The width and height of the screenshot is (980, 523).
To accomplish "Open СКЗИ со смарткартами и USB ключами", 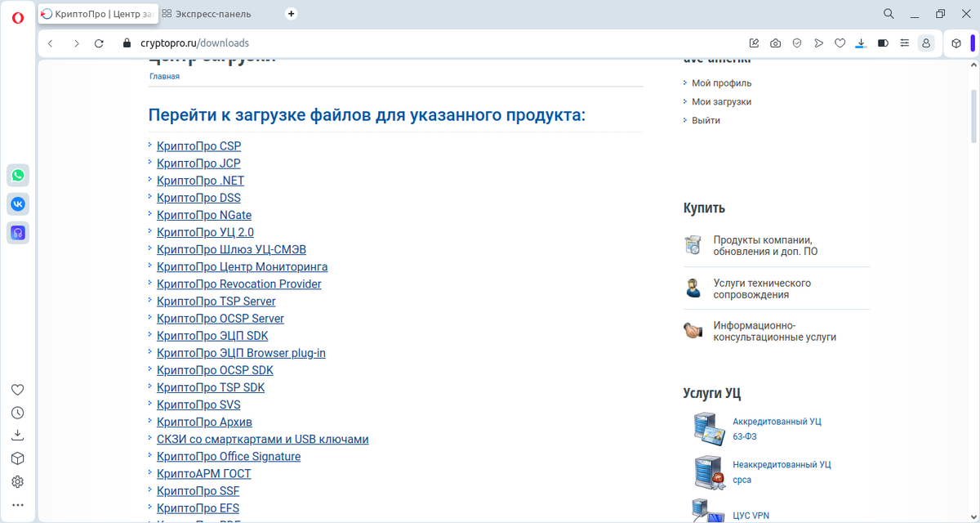I will 262,439.
